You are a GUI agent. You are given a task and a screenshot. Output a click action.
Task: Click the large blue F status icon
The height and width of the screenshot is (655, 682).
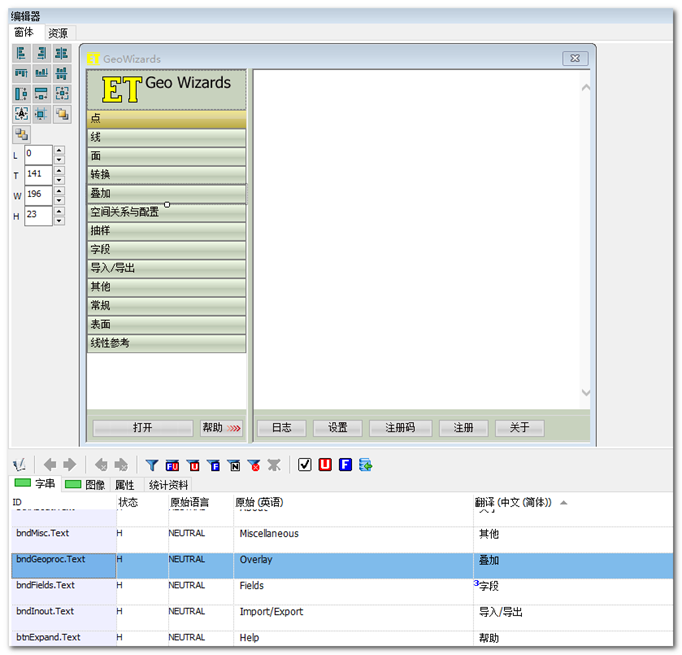pyautogui.click(x=345, y=465)
